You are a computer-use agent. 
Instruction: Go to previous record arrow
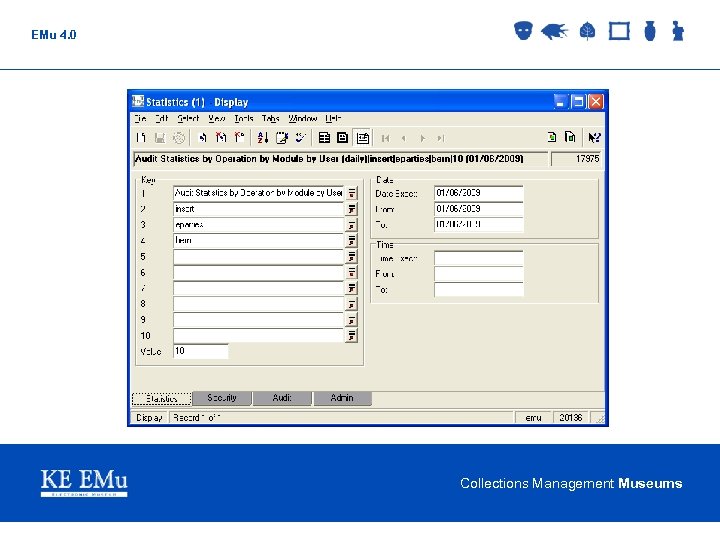(404, 138)
